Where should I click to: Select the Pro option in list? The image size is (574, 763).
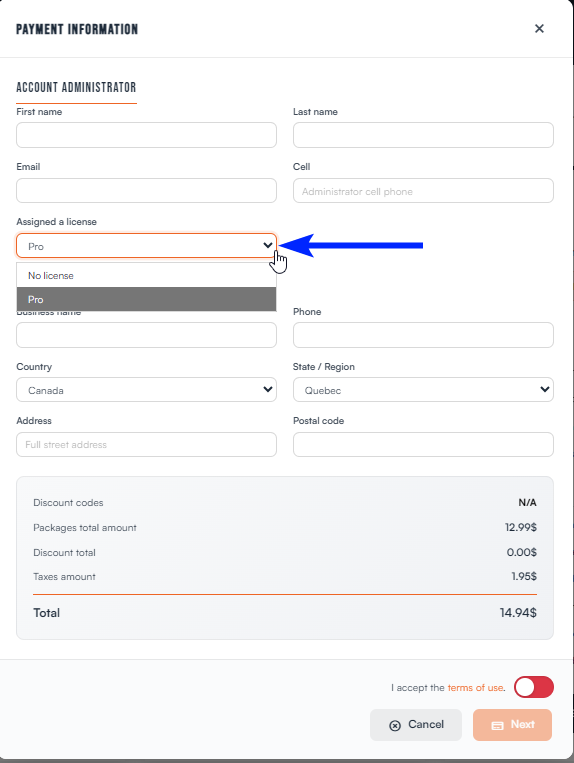146,299
